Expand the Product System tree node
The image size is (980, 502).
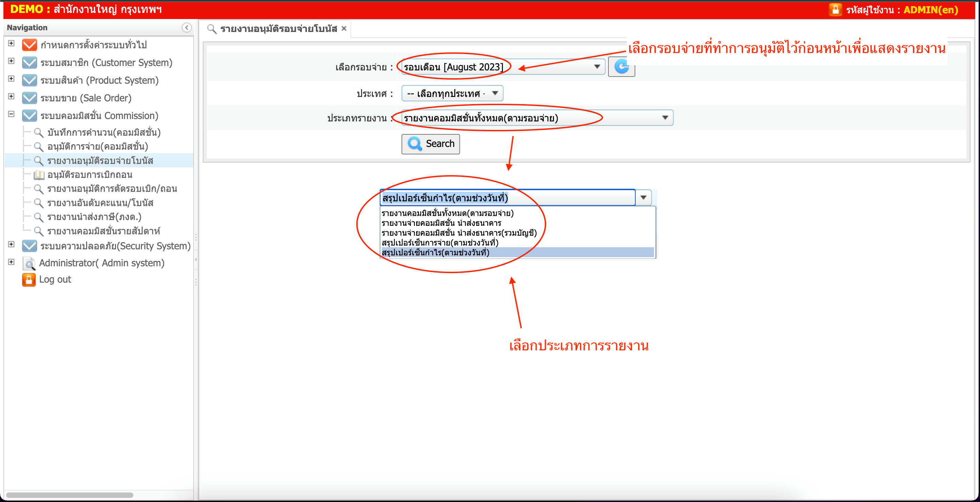tap(11, 79)
